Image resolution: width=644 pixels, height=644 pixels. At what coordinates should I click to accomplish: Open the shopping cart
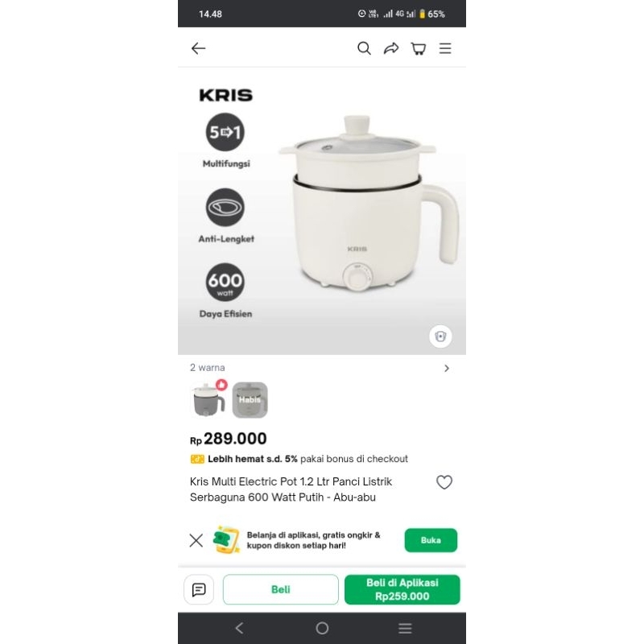[x=419, y=48]
